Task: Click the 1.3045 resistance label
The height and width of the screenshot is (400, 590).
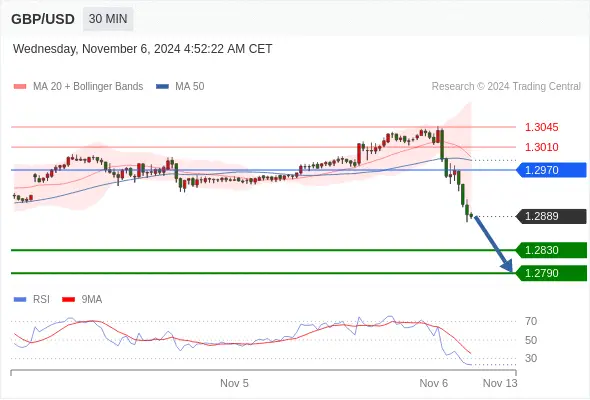Action: point(541,127)
